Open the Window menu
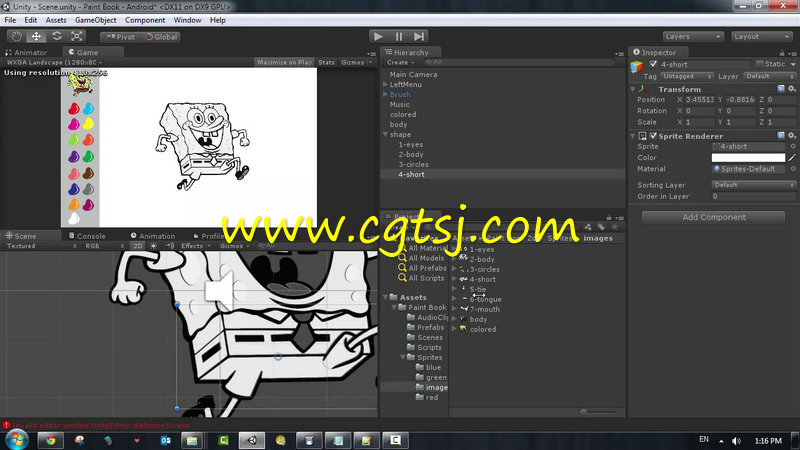This screenshot has width=800, height=450. [x=187, y=20]
